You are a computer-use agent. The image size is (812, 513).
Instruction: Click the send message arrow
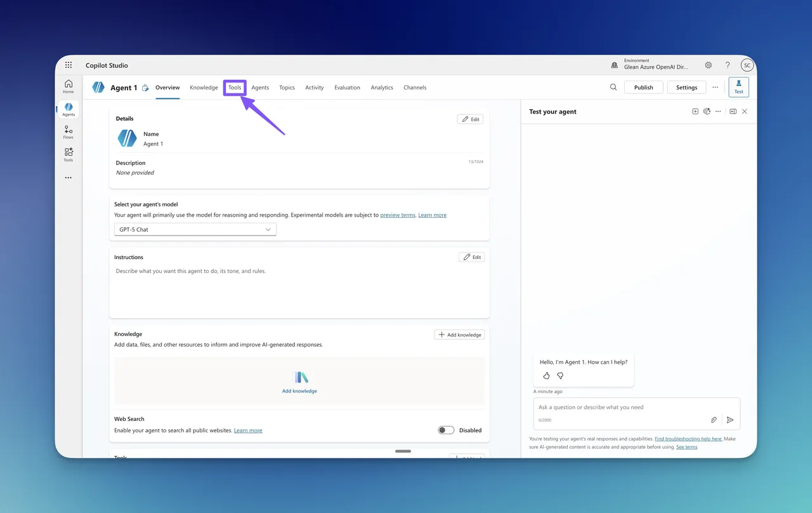coord(730,420)
